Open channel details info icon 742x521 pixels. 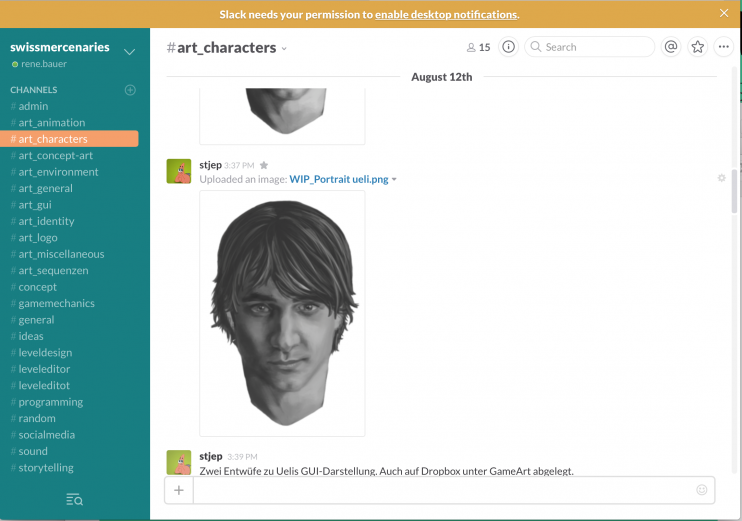coord(508,47)
